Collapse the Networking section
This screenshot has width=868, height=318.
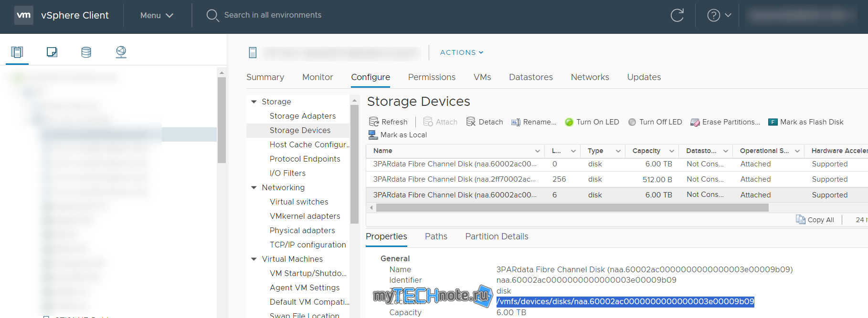click(254, 187)
